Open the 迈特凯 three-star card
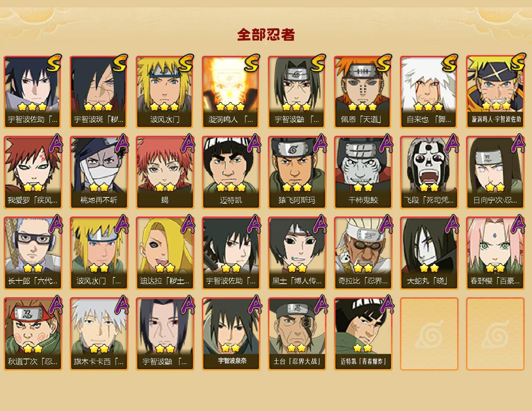Image resolution: width=532 pixels, height=411 pixels. pyautogui.click(x=231, y=172)
